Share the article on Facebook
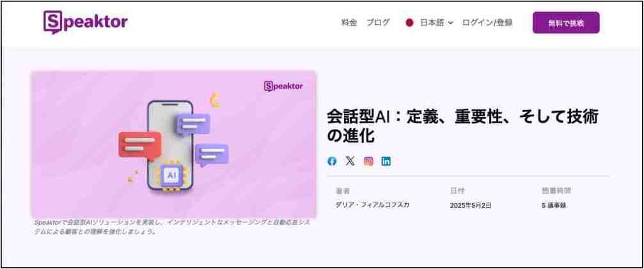Image resolution: width=644 pixels, height=269 pixels. [x=332, y=161]
